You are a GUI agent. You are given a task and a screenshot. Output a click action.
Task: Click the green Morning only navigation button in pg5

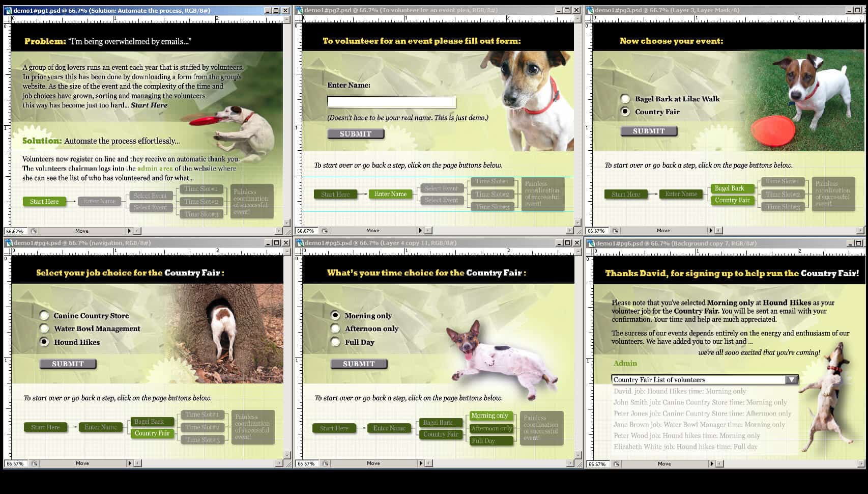click(491, 416)
